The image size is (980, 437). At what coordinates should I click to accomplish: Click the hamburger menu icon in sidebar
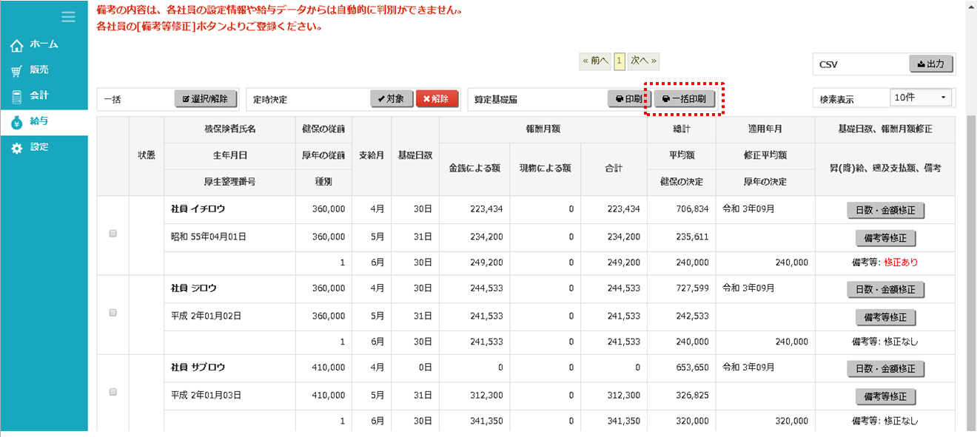68,17
